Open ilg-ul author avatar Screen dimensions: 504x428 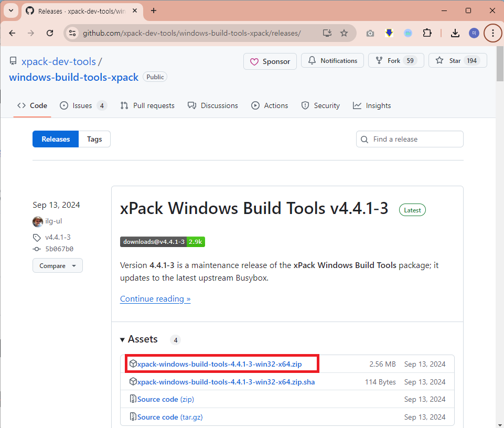coord(38,221)
